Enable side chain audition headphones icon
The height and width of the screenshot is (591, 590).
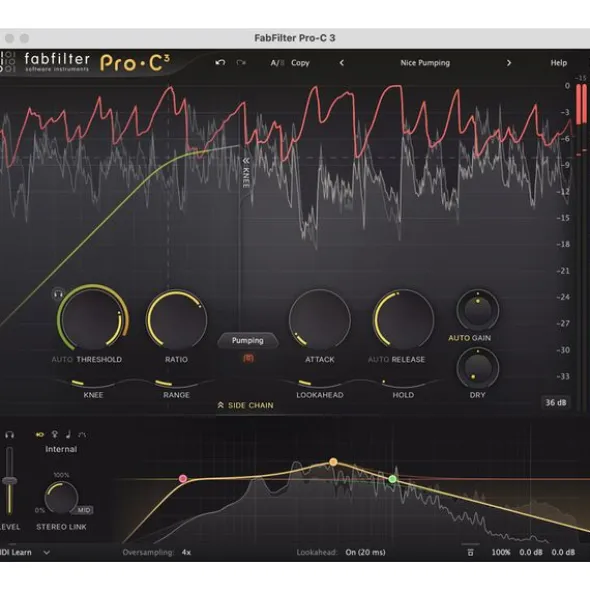tap(9, 435)
